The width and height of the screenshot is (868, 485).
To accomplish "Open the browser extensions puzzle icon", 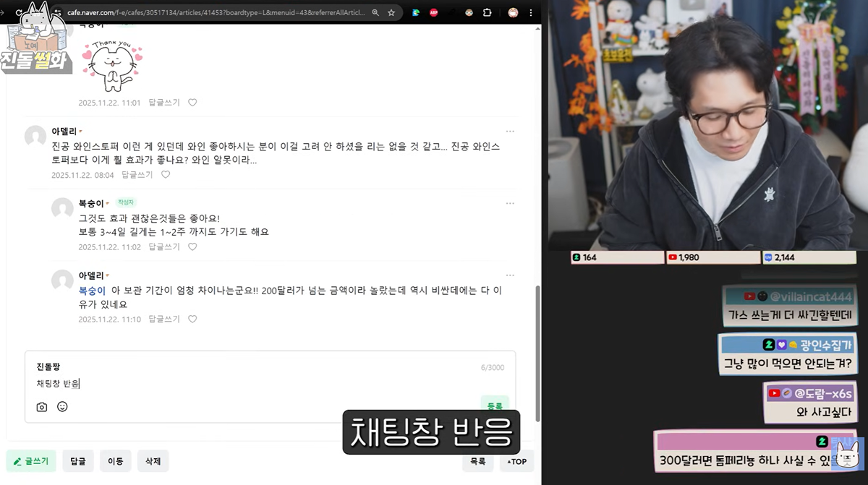I will (487, 12).
